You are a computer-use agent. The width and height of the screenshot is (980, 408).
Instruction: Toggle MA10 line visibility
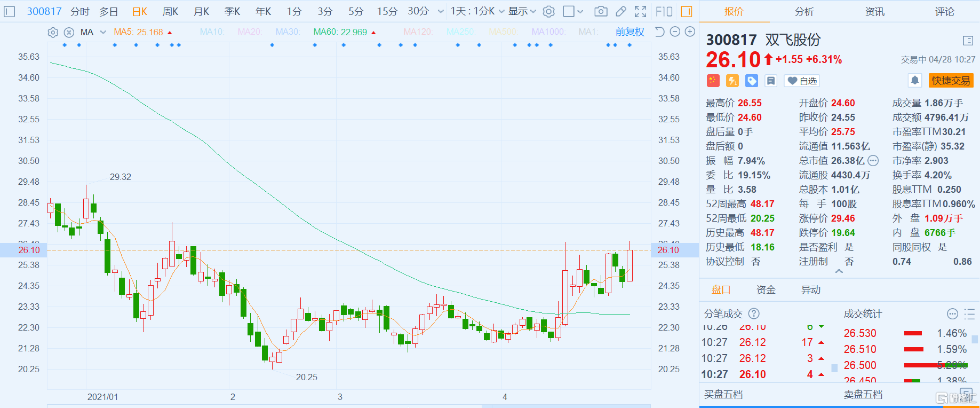[x=212, y=32]
